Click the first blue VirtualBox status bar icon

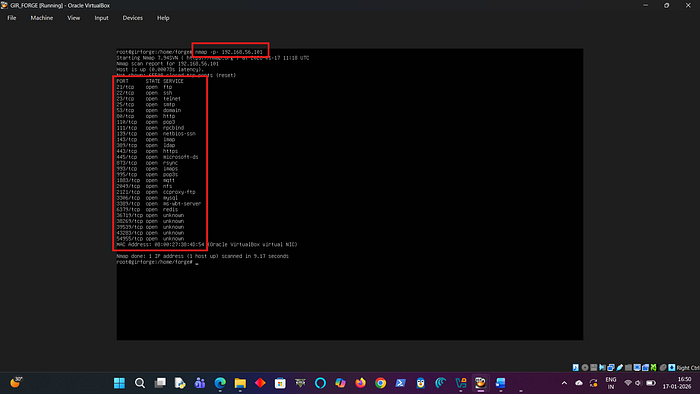tap(576, 367)
